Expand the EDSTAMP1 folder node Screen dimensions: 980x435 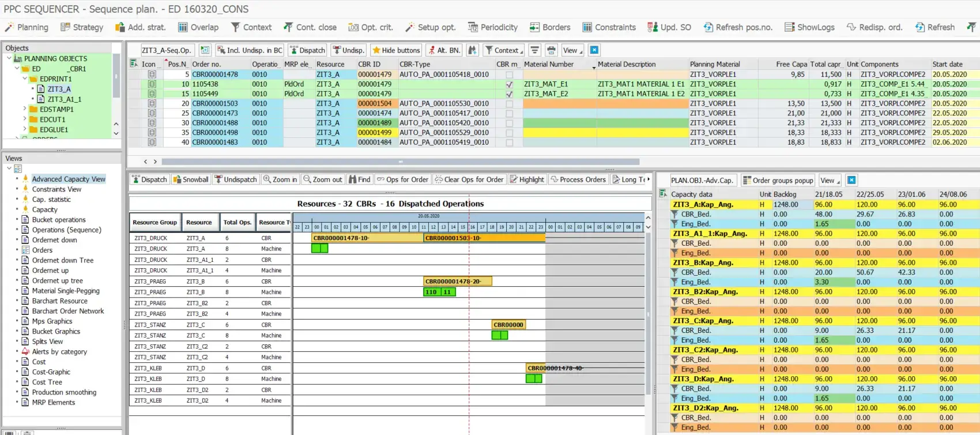pyautogui.click(x=24, y=109)
